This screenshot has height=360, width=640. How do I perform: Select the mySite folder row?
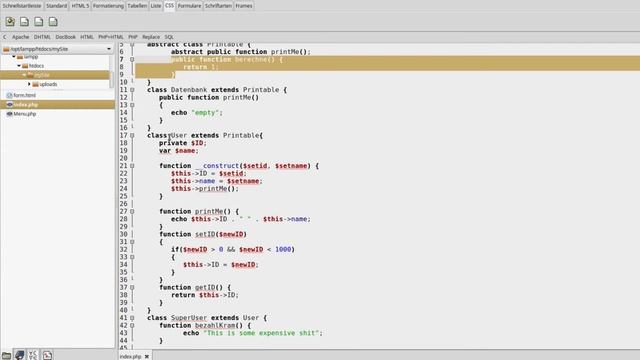pos(55,75)
